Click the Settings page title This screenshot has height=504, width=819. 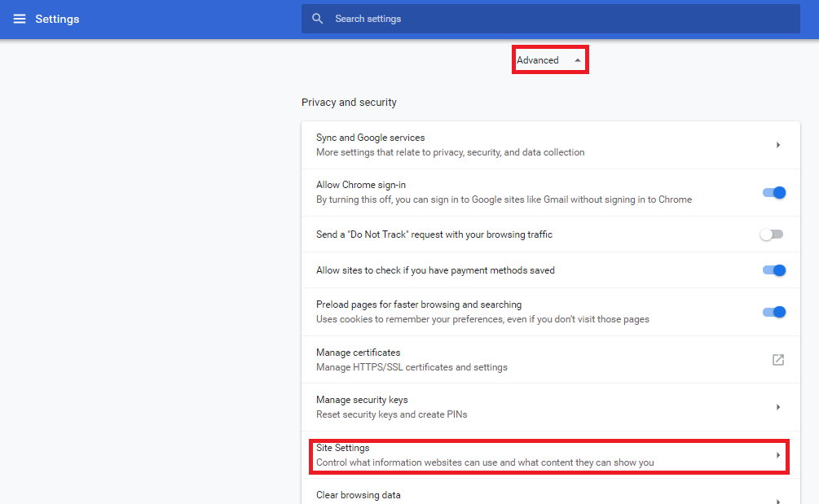click(x=57, y=19)
